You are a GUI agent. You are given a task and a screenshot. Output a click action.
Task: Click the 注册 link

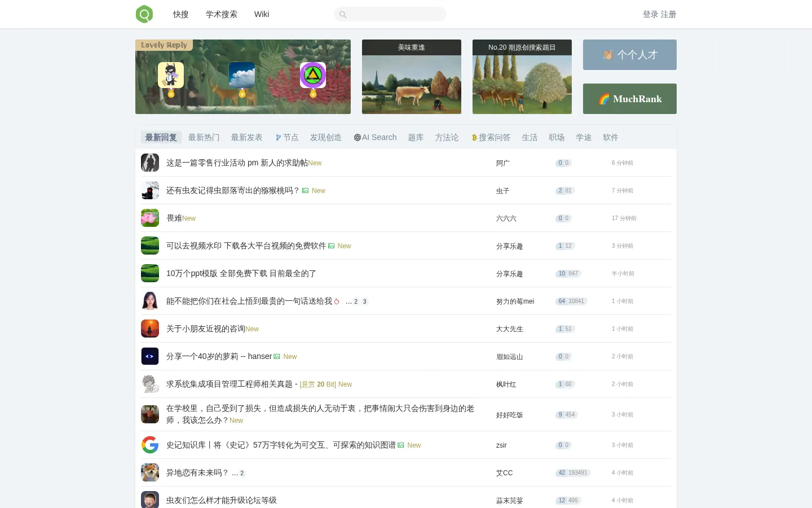[669, 14]
